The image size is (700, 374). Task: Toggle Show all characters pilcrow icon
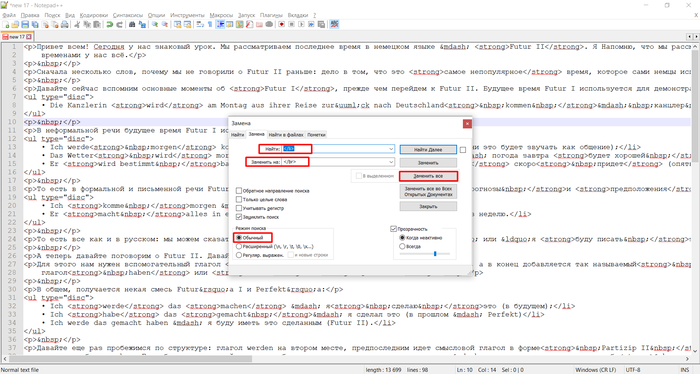[210, 25]
